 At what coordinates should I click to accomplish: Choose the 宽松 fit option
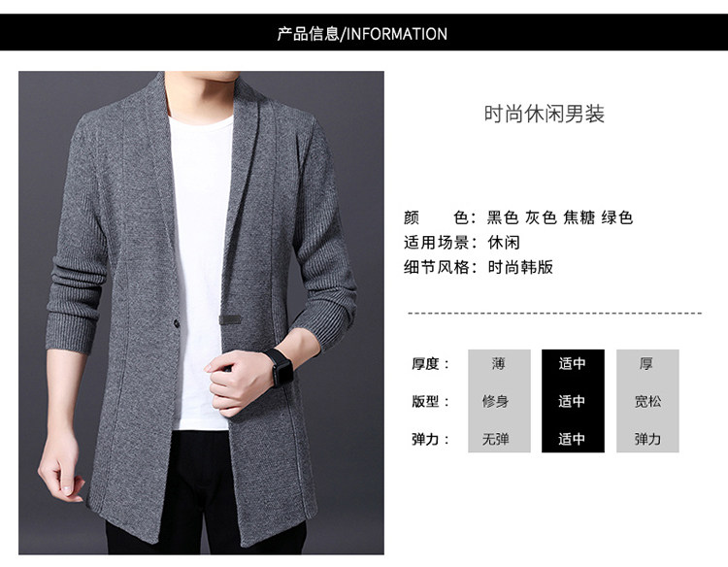pyautogui.click(x=647, y=401)
